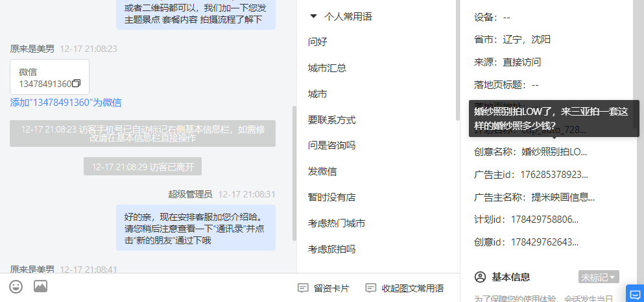Select the 问好 quick phrase
Screen dimensions: 644x302
318,42
